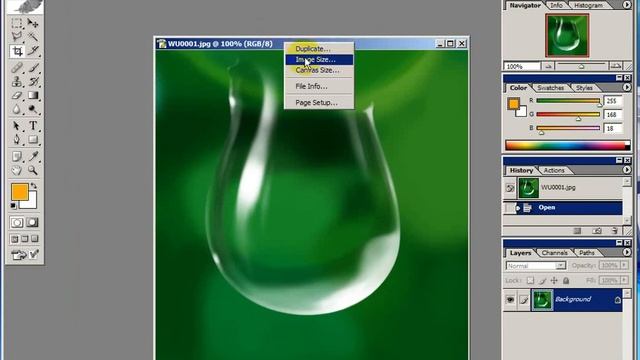The height and width of the screenshot is (360, 640).
Task: Select the History Brush tool
Action: point(33,82)
